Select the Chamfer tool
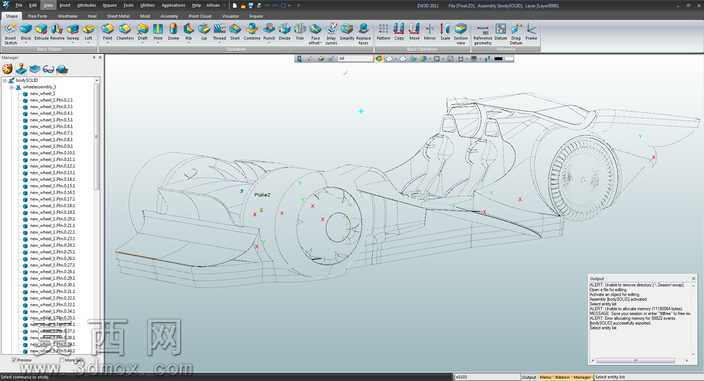 click(125, 32)
